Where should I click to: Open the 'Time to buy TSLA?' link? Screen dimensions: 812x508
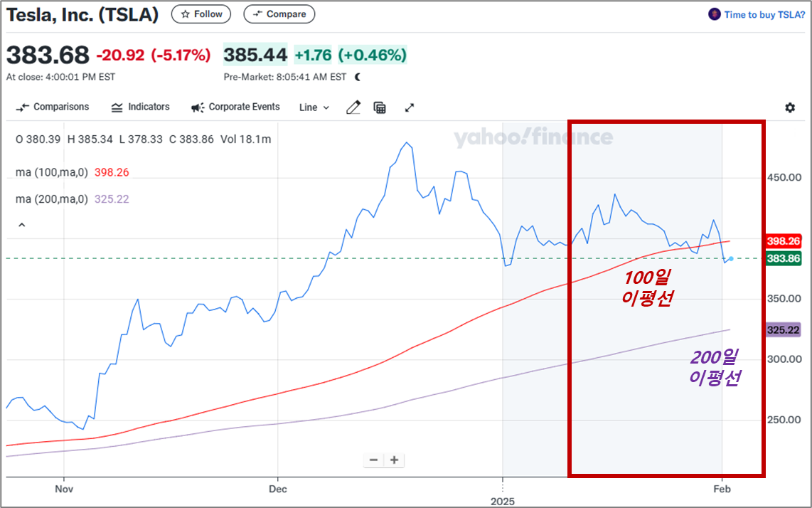coord(764,14)
